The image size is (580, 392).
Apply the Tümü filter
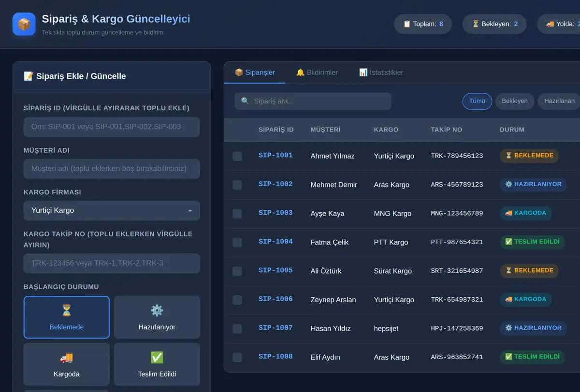pos(477,101)
